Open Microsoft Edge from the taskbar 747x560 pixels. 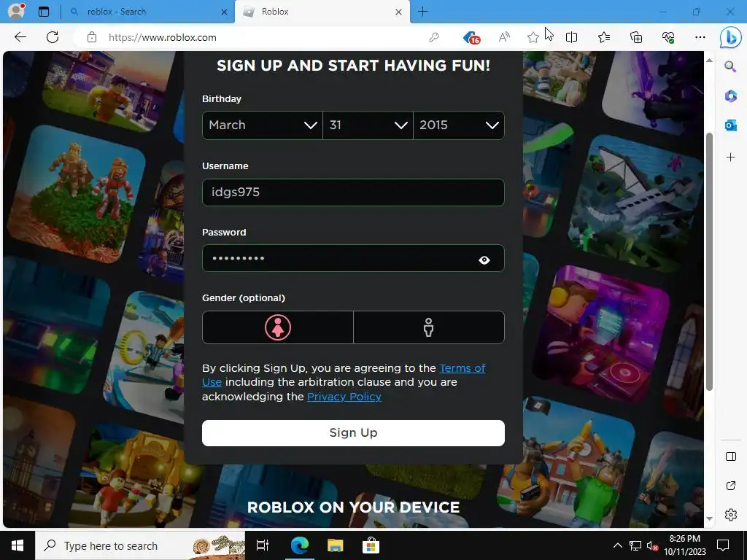point(300,545)
